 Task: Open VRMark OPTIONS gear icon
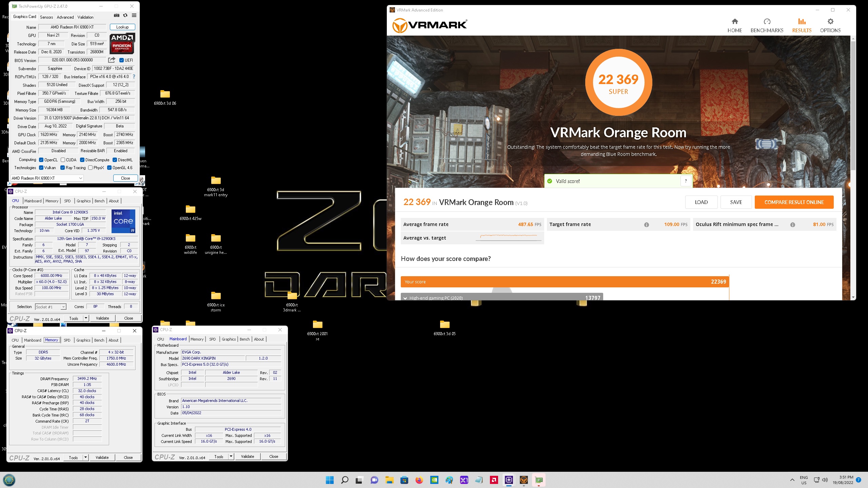[x=830, y=22]
